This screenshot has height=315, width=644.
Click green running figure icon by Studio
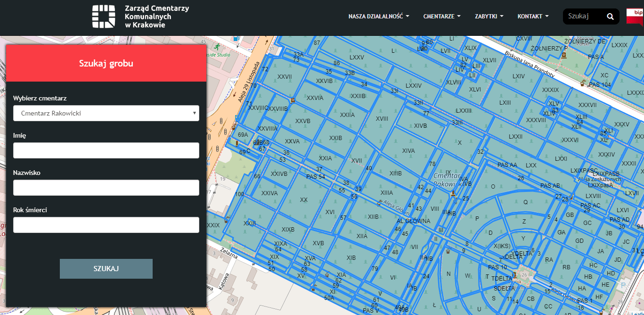click(x=217, y=47)
